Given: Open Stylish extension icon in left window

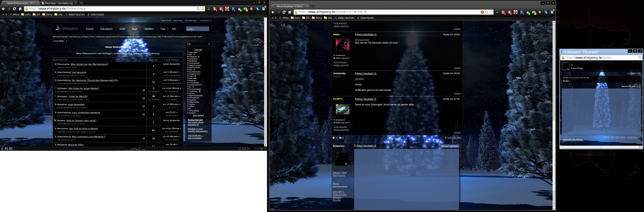Looking at the screenshot, I should (x=215, y=9).
